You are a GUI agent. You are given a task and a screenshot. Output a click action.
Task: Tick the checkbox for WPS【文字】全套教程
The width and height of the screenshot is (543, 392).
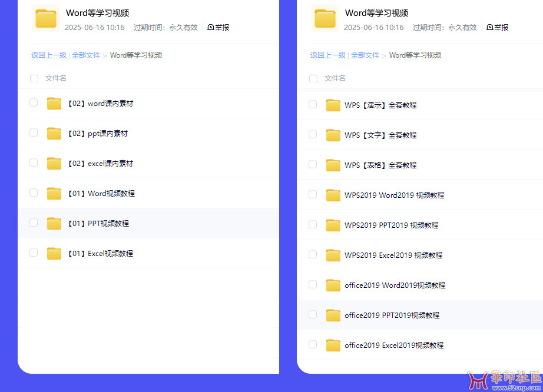(x=313, y=134)
